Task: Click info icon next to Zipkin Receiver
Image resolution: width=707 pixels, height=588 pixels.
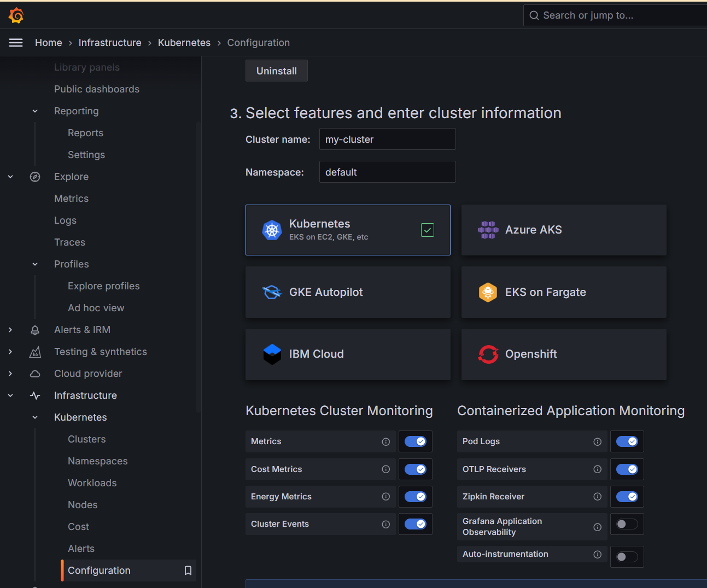Action: pos(597,497)
